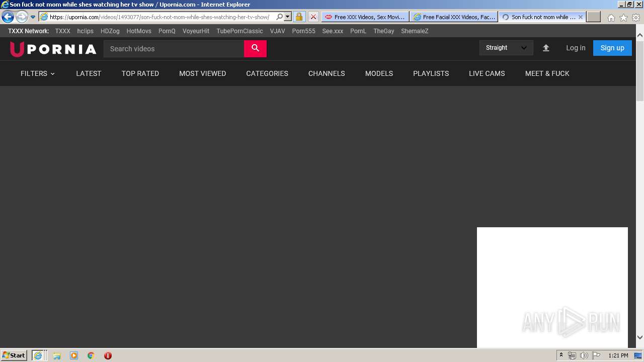
Task: Open the recent pages dropdown arrow
Action: pos(33,17)
